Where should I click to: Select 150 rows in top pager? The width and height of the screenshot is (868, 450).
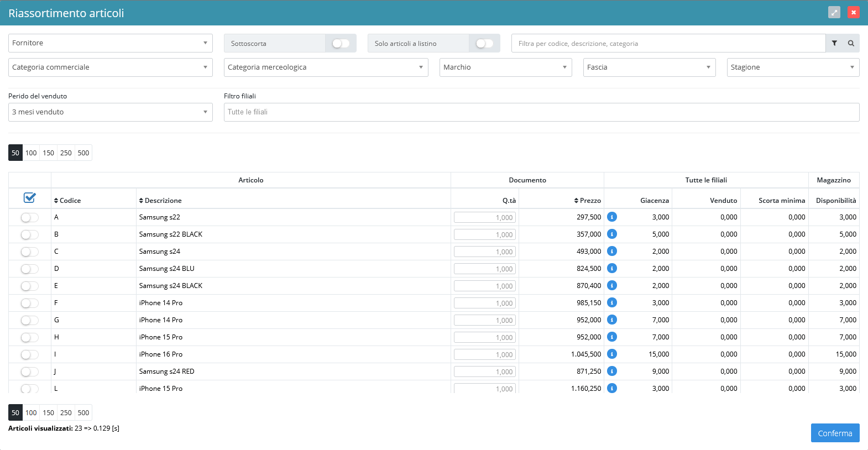pos(49,153)
